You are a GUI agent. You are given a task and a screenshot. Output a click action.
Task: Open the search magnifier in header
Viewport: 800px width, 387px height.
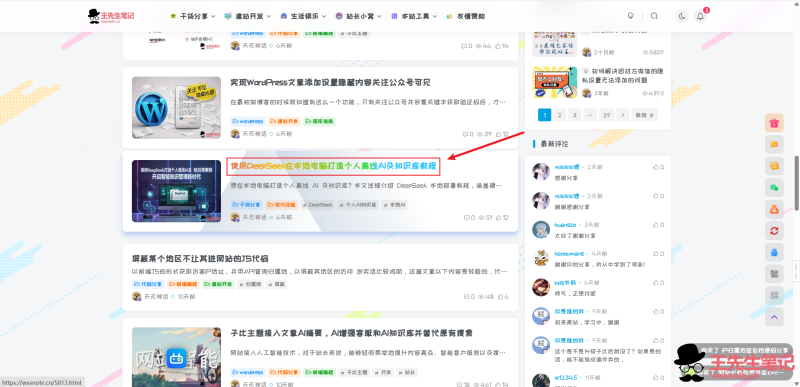pos(654,16)
